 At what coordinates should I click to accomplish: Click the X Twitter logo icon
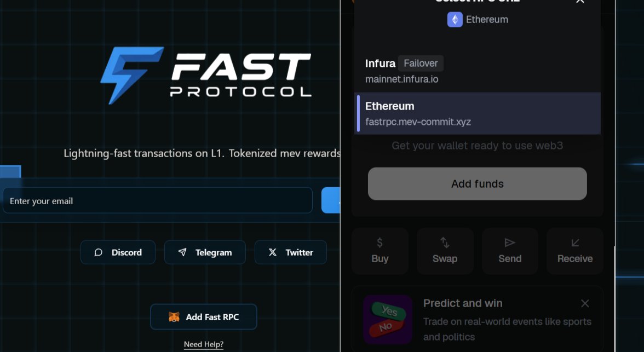[273, 252]
